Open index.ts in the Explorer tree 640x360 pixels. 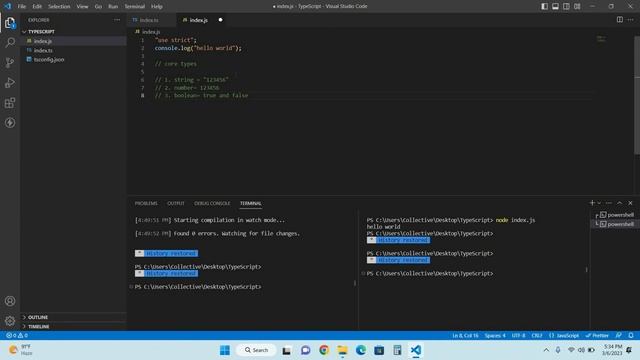[x=43, y=50]
